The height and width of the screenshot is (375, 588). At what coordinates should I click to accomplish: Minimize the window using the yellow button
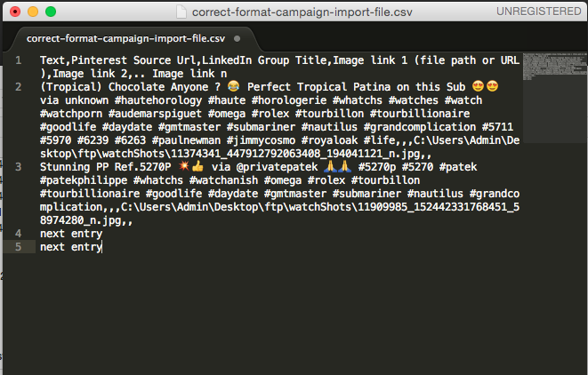click(32, 12)
